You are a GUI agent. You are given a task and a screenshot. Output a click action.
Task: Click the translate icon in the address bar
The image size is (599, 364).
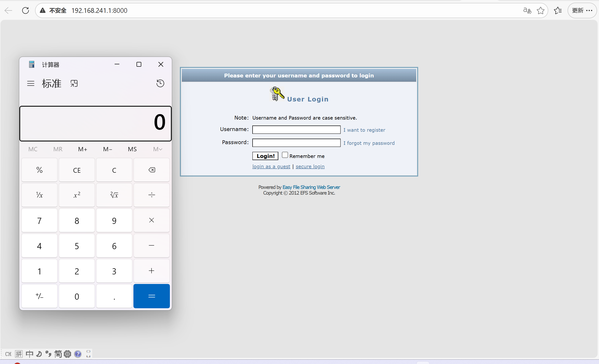point(527,10)
